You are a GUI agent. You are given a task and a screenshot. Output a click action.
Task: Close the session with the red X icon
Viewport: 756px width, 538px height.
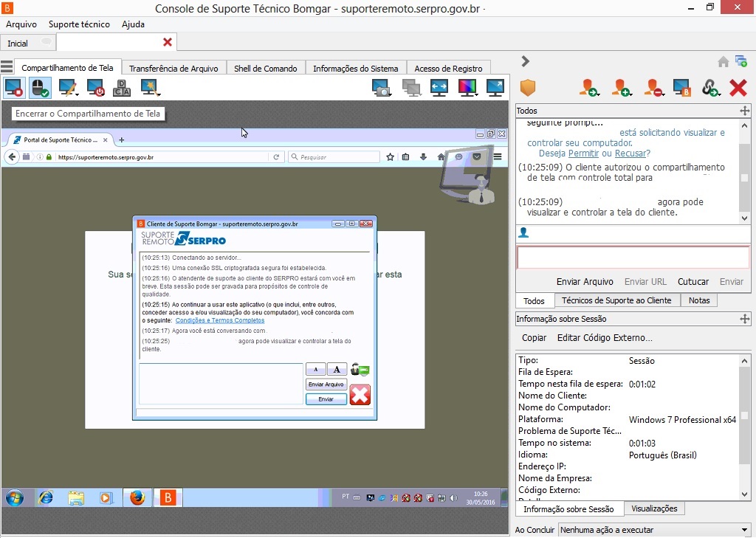(738, 88)
